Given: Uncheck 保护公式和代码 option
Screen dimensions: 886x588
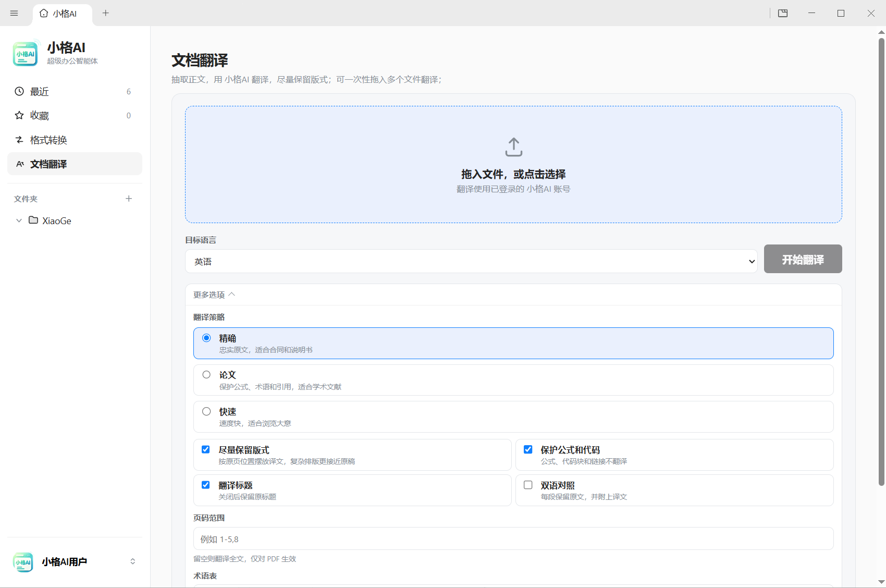Looking at the screenshot, I should (x=528, y=449).
